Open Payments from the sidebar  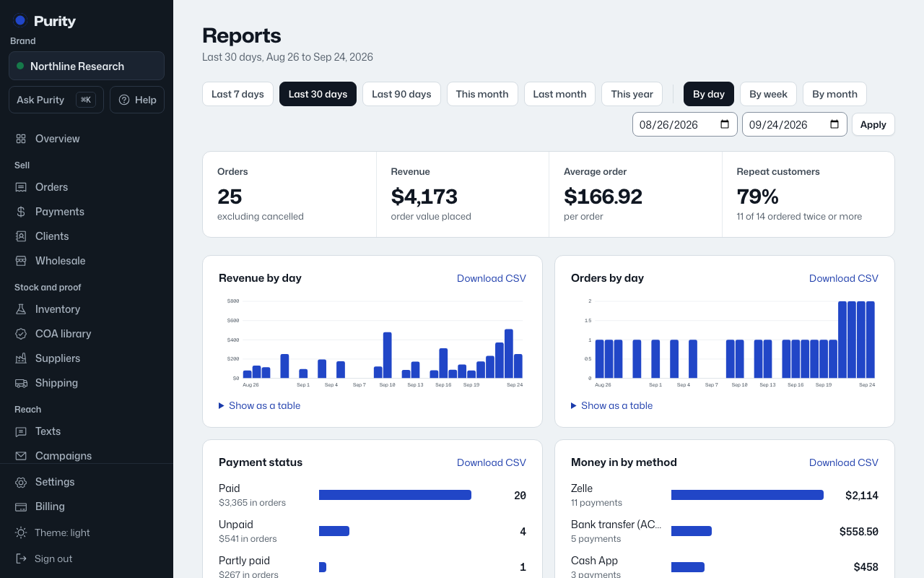[87, 212]
